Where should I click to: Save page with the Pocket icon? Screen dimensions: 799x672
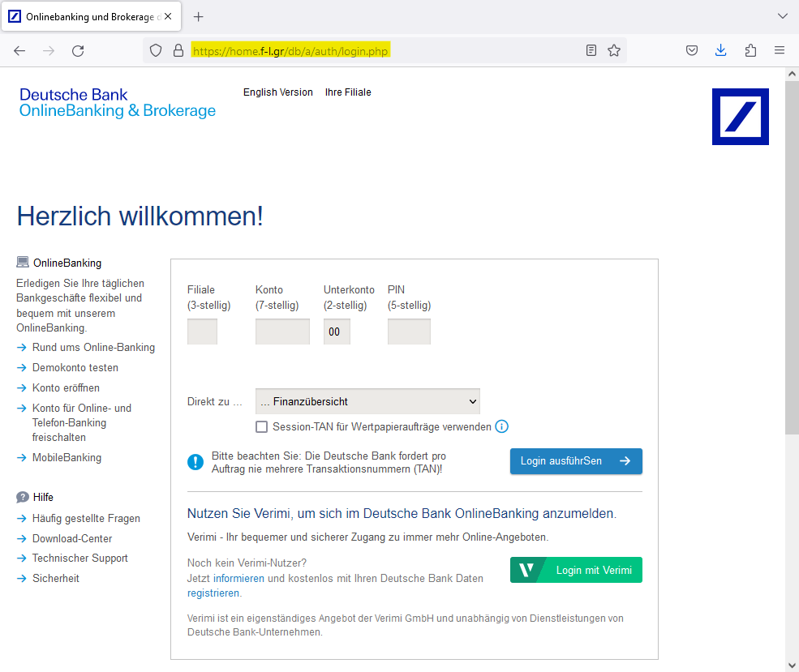tap(692, 50)
